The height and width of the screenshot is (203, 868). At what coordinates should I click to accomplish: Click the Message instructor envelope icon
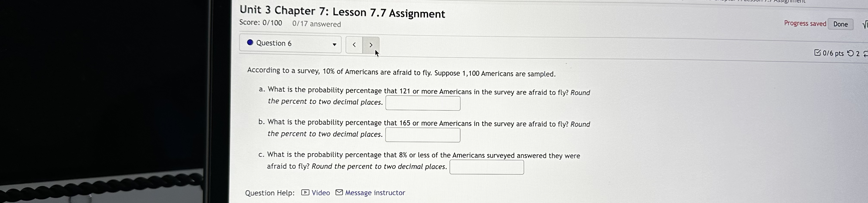coord(339,192)
